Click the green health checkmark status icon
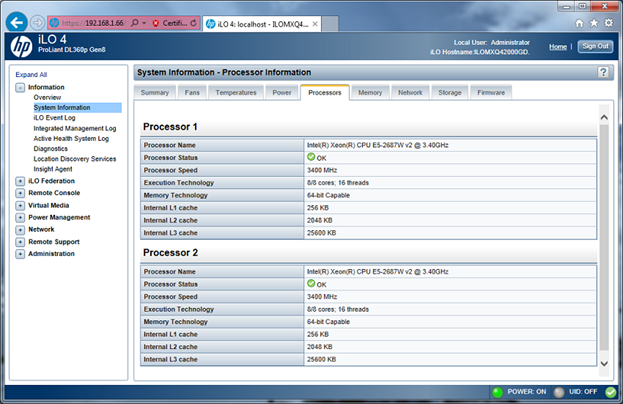623x404 pixels. [611, 392]
